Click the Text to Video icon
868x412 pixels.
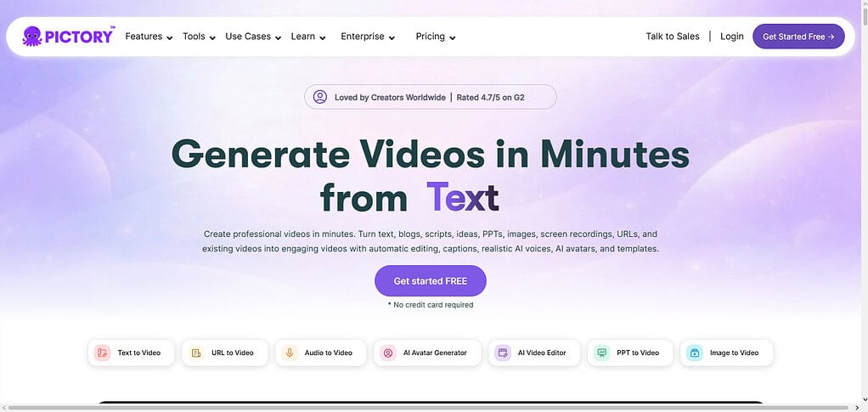[102, 353]
